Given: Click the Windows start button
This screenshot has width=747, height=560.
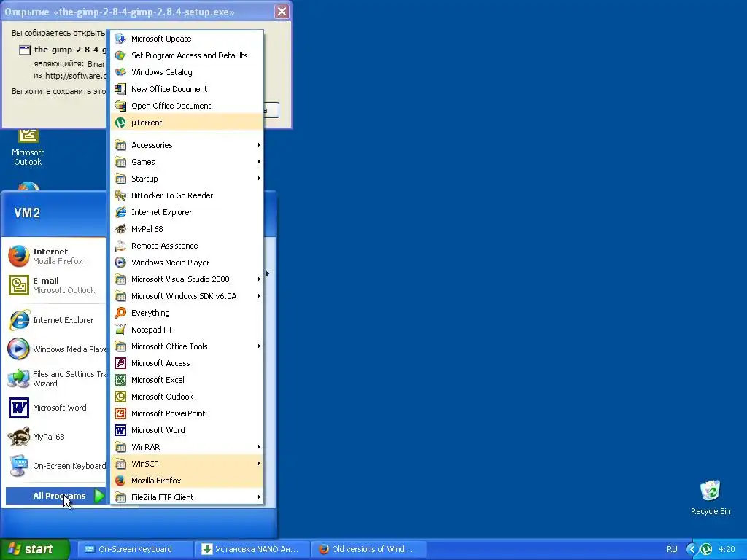Looking at the screenshot, I should tap(34, 549).
